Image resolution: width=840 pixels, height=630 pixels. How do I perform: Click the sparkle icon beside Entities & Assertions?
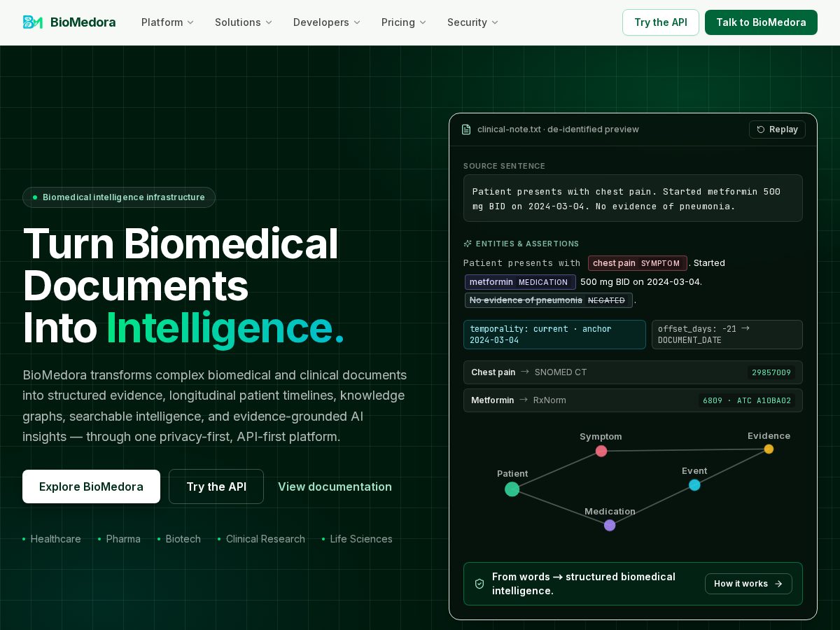[468, 244]
